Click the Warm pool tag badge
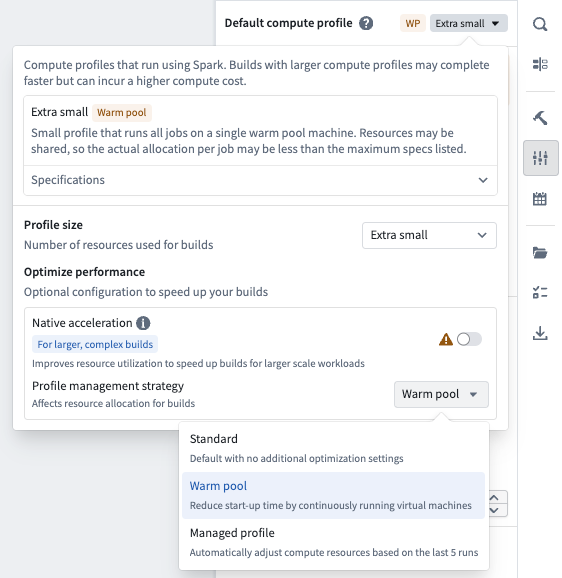The width and height of the screenshot is (562, 578). point(122,112)
